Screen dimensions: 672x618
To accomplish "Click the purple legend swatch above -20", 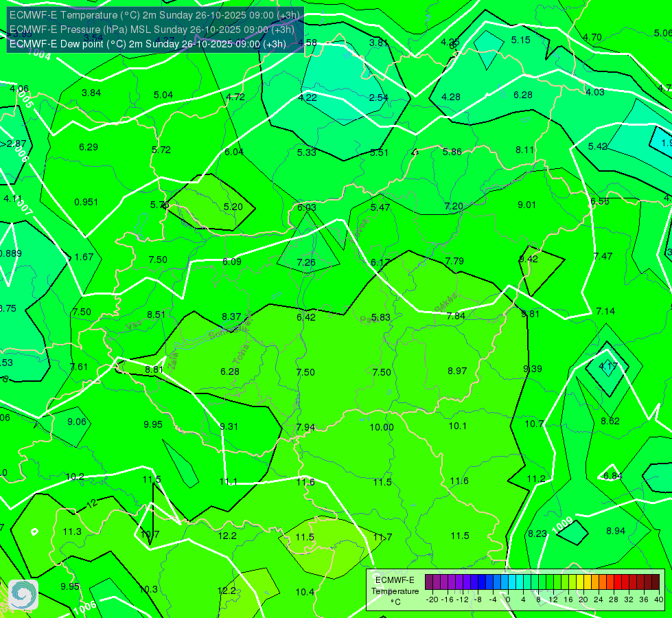I will [x=429, y=582].
